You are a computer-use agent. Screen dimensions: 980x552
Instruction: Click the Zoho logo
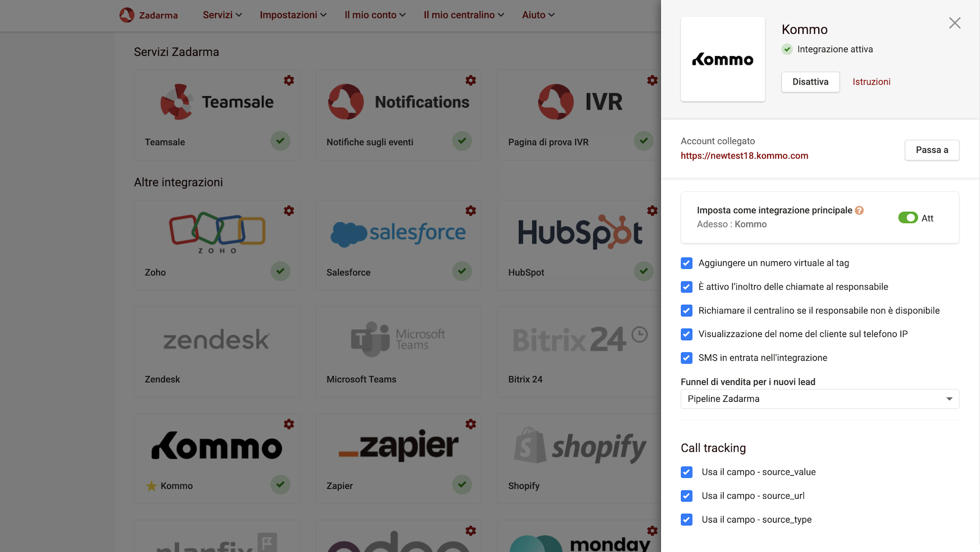(x=217, y=232)
